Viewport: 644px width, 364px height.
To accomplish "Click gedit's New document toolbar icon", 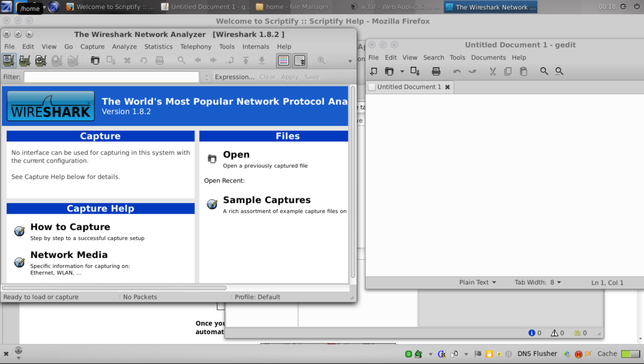I will coord(374,71).
